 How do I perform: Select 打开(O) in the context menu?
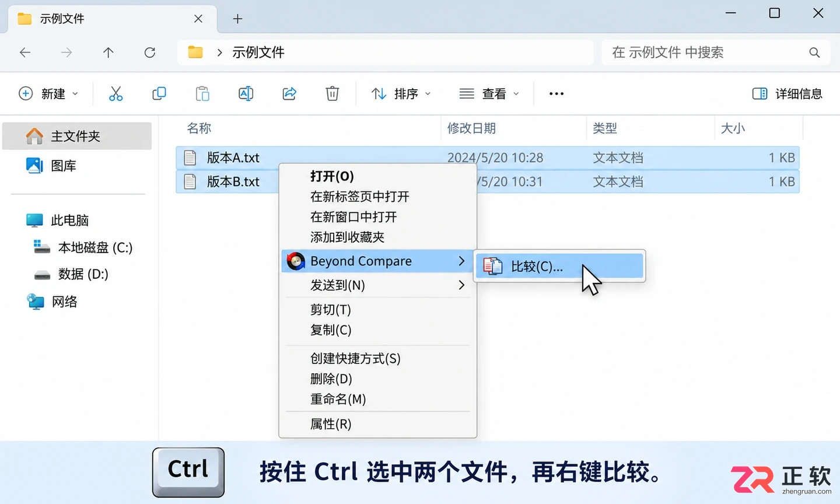332,176
